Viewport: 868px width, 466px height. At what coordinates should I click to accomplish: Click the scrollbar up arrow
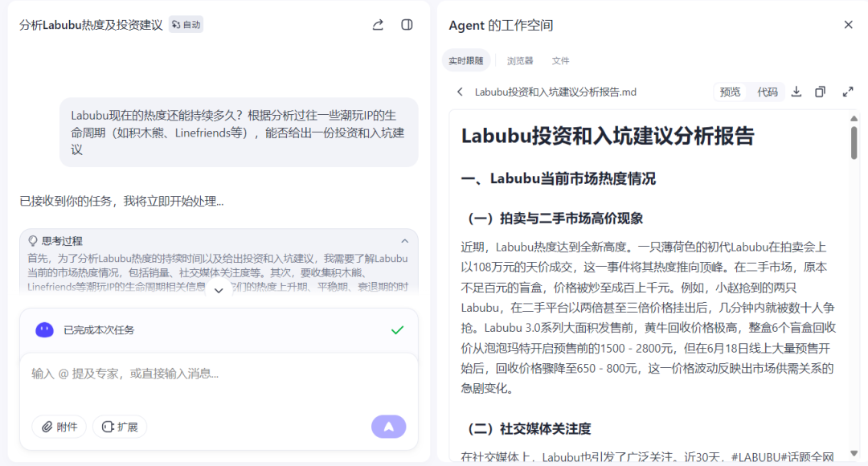tap(854, 118)
